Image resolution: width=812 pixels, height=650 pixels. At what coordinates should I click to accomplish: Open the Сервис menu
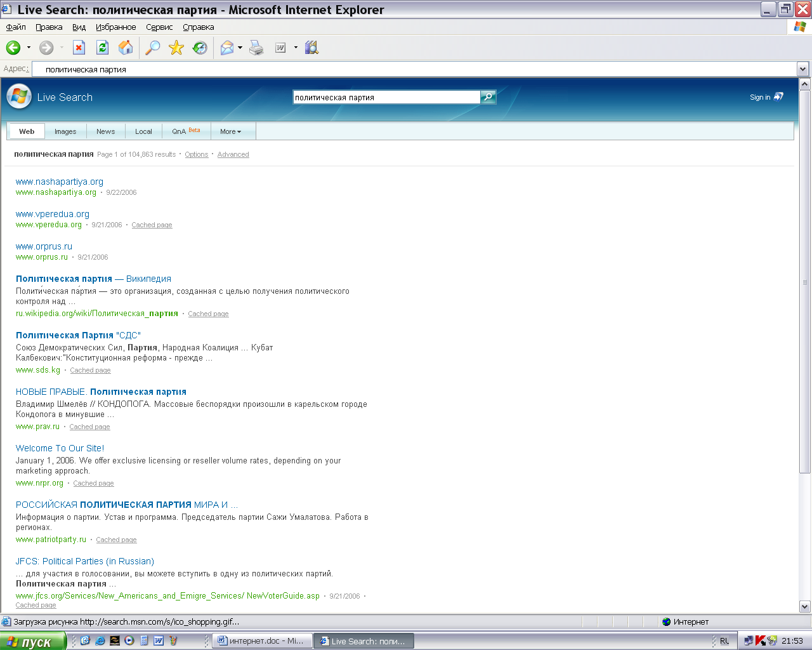point(159,27)
